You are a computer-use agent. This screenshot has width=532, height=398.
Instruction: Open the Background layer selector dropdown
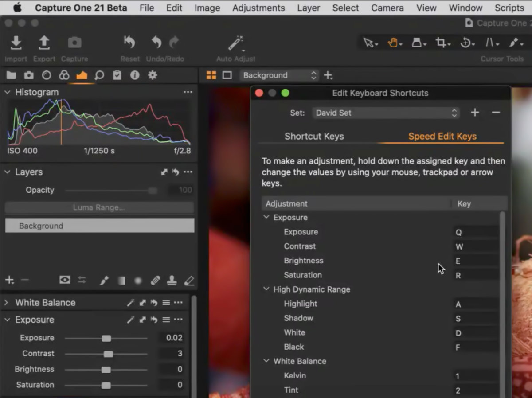(x=279, y=75)
